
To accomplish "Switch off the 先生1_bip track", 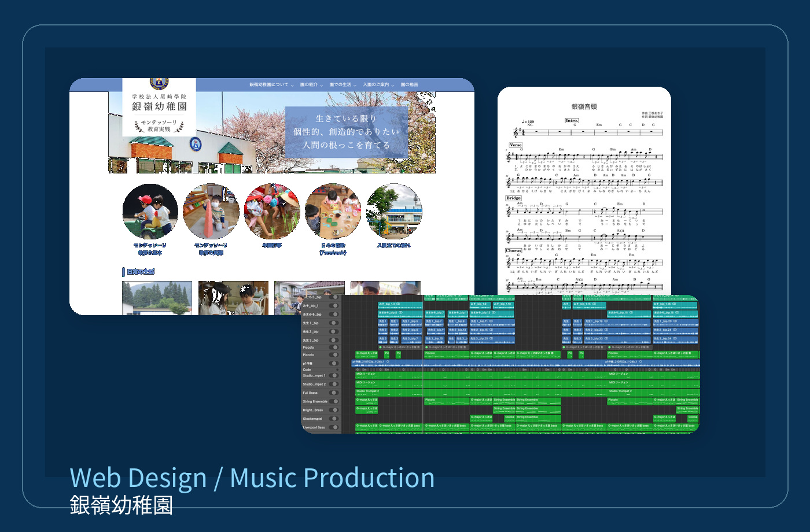I will click(x=334, y=323).
